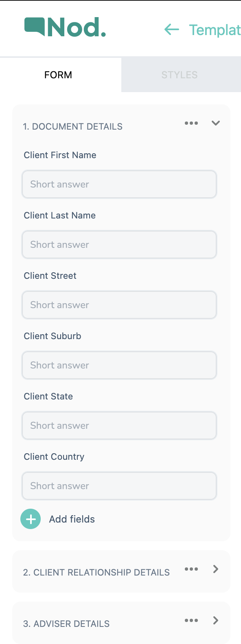Image resolution: width=241 pixels, height=644 pixels.
Task: Focus the Client First Name field
Action: tap(119, 184)
